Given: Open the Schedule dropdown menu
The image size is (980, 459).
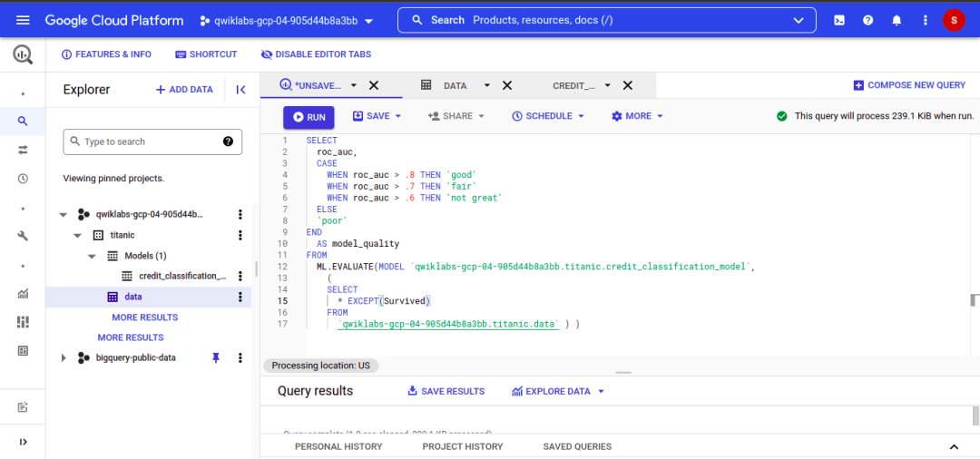Looking at the screenshot, I should click(548, 116).
